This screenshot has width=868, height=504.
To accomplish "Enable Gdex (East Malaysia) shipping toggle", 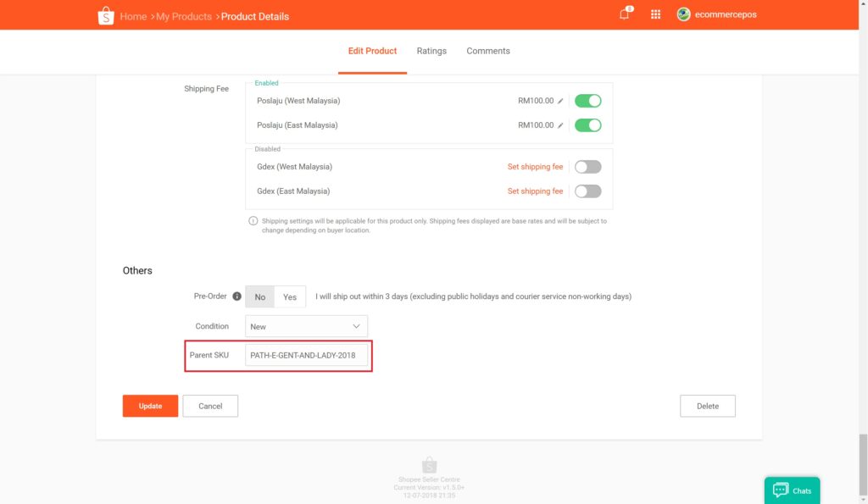I will [587, 191].
